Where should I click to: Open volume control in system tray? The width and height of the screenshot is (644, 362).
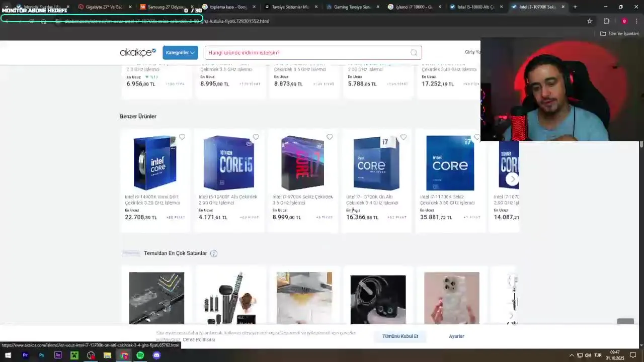coord(588,355)
